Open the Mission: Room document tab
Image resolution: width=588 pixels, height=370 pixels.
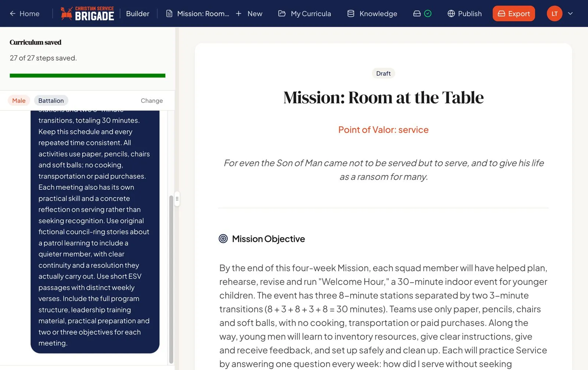pos(198,14)
